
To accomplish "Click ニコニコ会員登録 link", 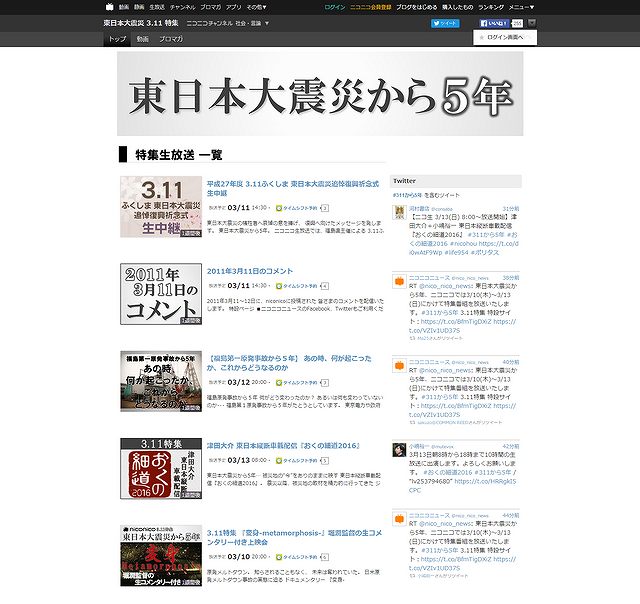I will [371, 7].
